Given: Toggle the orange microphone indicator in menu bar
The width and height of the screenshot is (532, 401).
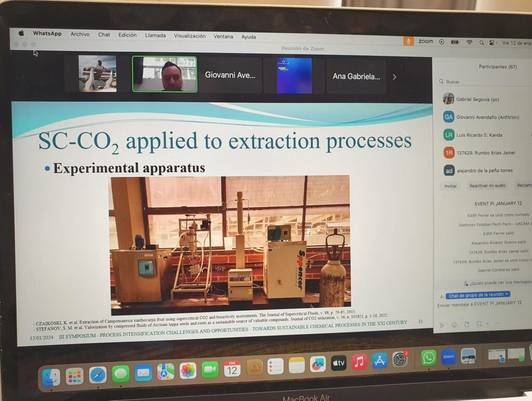Looking at the screenshot, I should click(408, 41).
